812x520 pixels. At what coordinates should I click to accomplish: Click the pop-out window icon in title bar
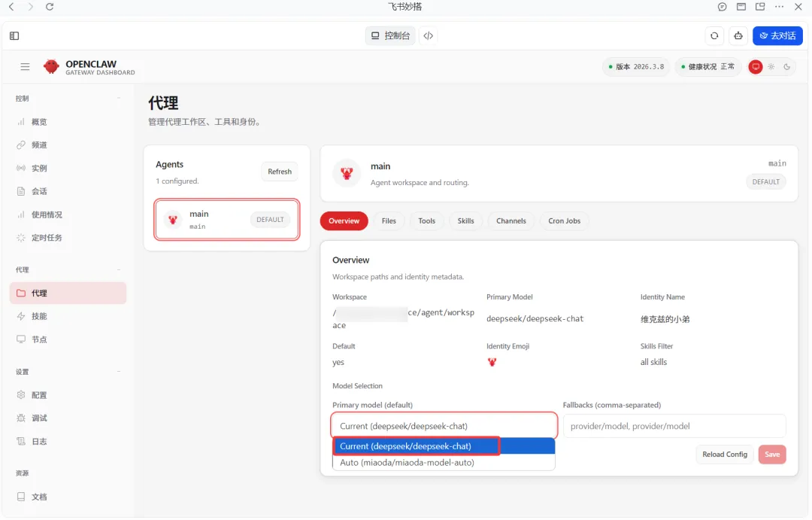point(760,7)
